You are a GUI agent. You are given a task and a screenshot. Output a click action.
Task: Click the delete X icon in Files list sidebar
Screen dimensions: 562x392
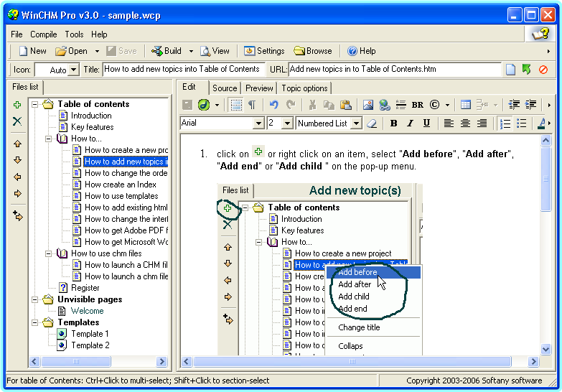point(17,121)
